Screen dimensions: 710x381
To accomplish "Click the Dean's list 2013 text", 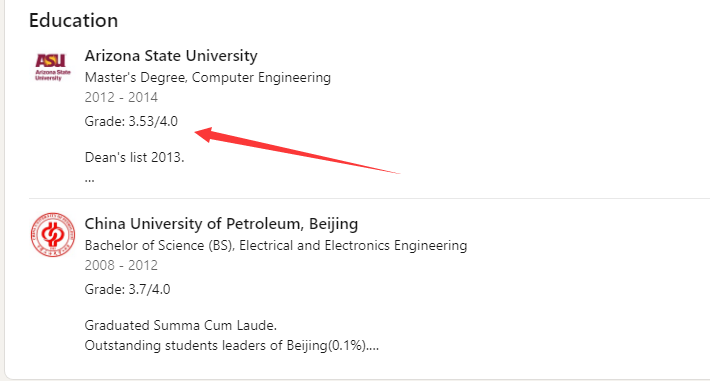I will 134,158.
